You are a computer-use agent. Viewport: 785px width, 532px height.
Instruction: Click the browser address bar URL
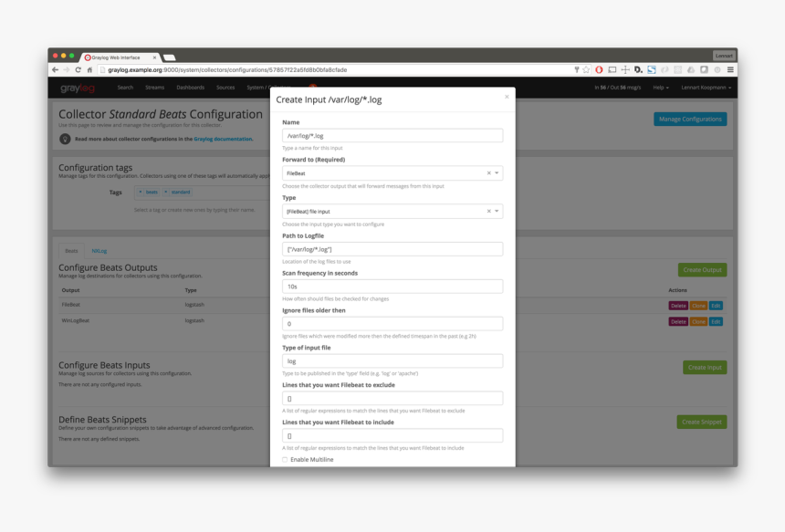227,70
